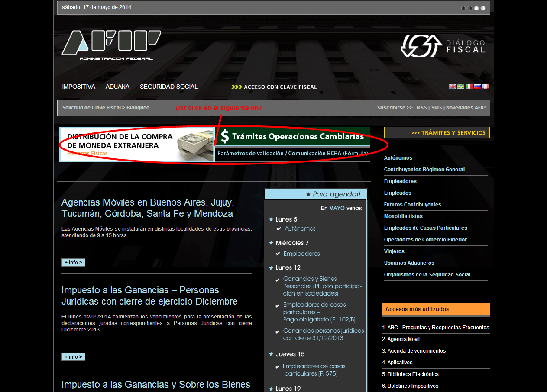Select Autónomos in the services list
Viewport: 547px width, 392px height.
point(398,158)
